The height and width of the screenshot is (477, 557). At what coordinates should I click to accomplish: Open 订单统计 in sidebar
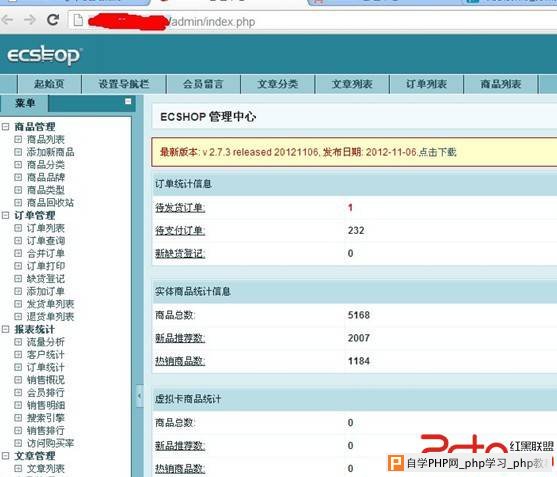pyautogui.click(x=45, y=367)
